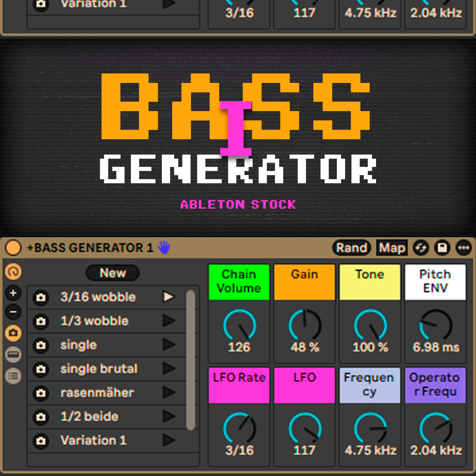Click the yellow Tone macro label
The image size is (476, 476).
(370, 282)
